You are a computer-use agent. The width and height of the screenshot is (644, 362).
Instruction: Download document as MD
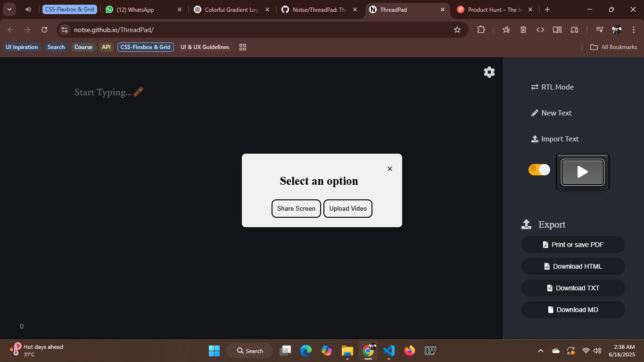(x=573, y=310)
